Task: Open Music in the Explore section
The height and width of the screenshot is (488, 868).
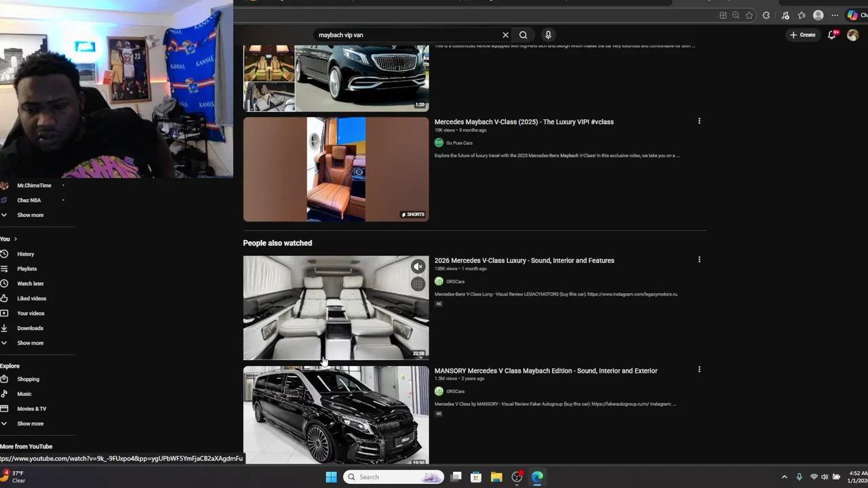Action: 24,394
